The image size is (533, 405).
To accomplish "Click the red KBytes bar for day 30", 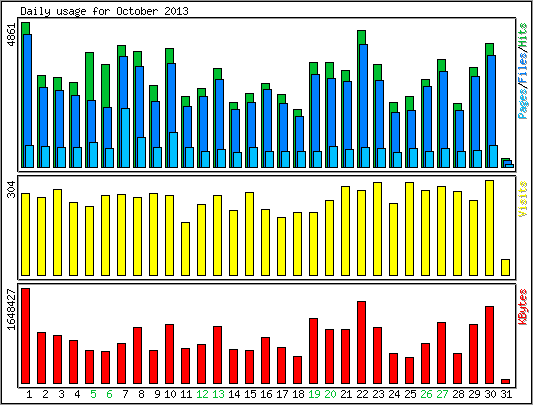I will [x=489, y=345].
